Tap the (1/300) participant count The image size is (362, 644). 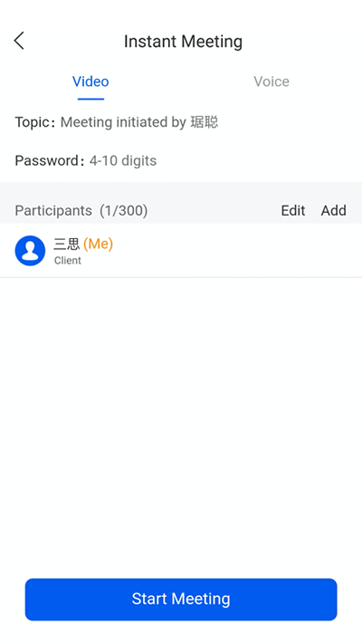click(x=124, y=210)
